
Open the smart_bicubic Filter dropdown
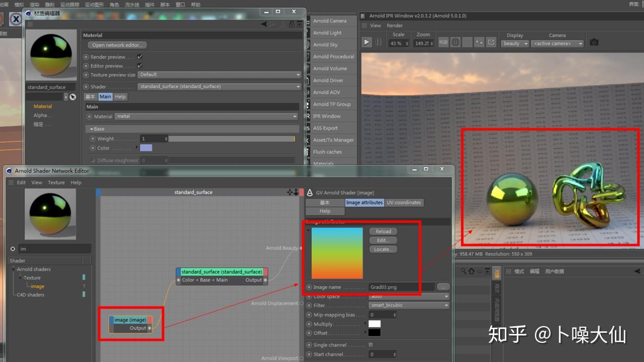409,305
